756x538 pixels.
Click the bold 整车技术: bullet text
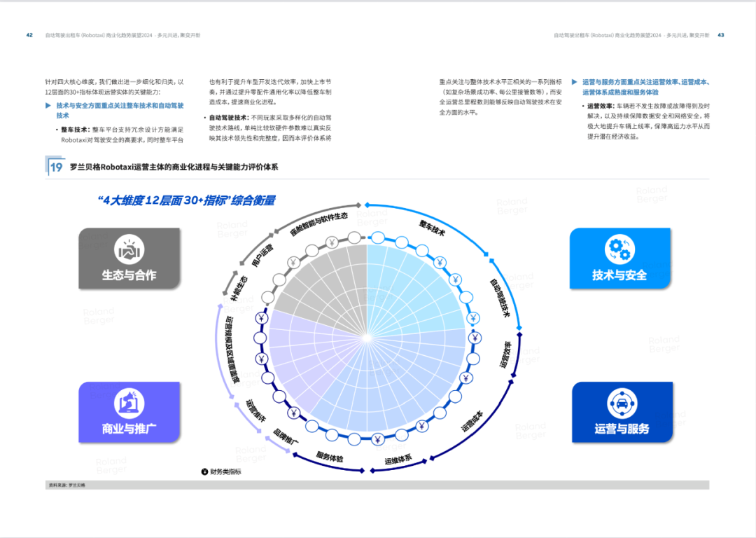76,130
